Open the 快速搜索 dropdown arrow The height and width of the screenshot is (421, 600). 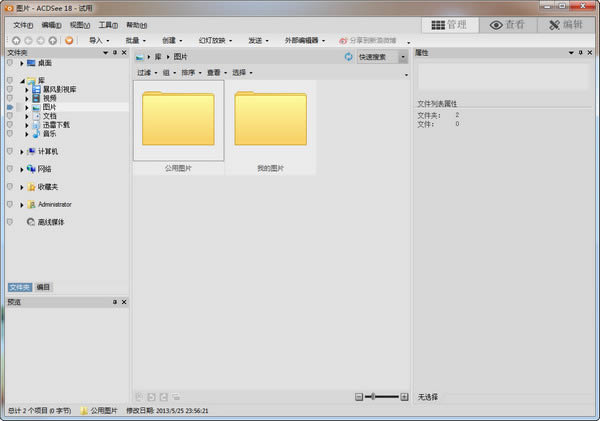coord(403,57)
